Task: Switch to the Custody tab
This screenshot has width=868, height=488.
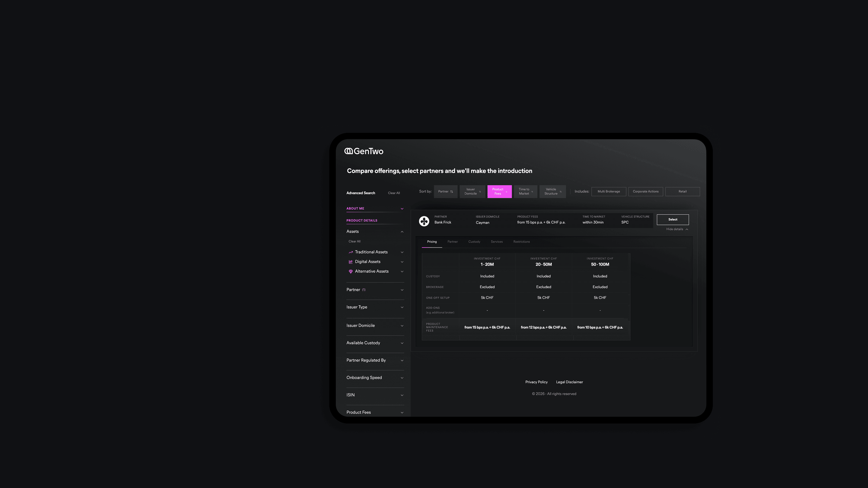Action: (x=474, y=242)
